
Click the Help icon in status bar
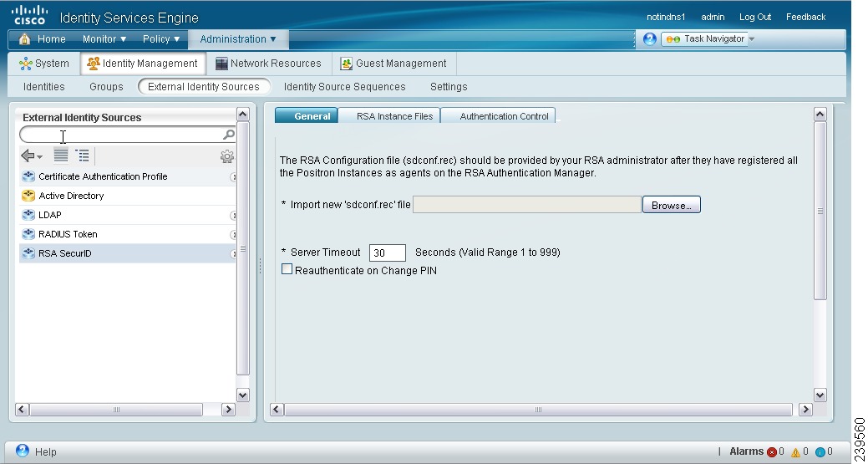23,451
